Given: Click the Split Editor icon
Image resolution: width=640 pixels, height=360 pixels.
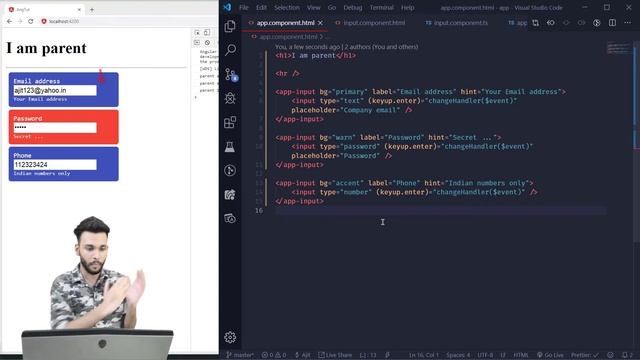Looking at the screenshot, I should pos(612,23).
